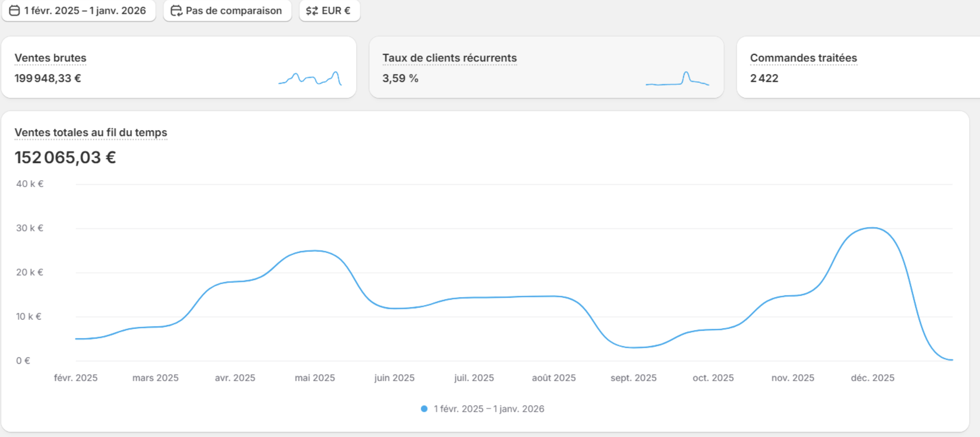This screenshot has height=437, width=980.
Task: Click the 152 065,03 € total value
Action: point(65,157)
